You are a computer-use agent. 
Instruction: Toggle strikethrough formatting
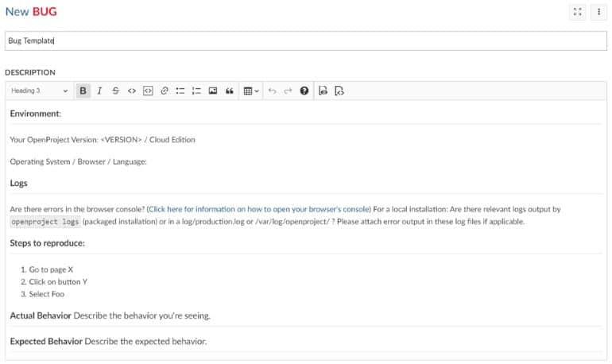(x=115, y=91)
